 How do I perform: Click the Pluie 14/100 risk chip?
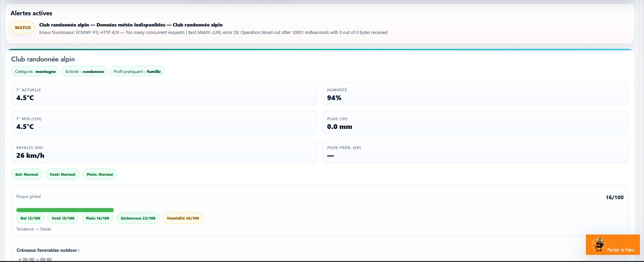[97, 218]
